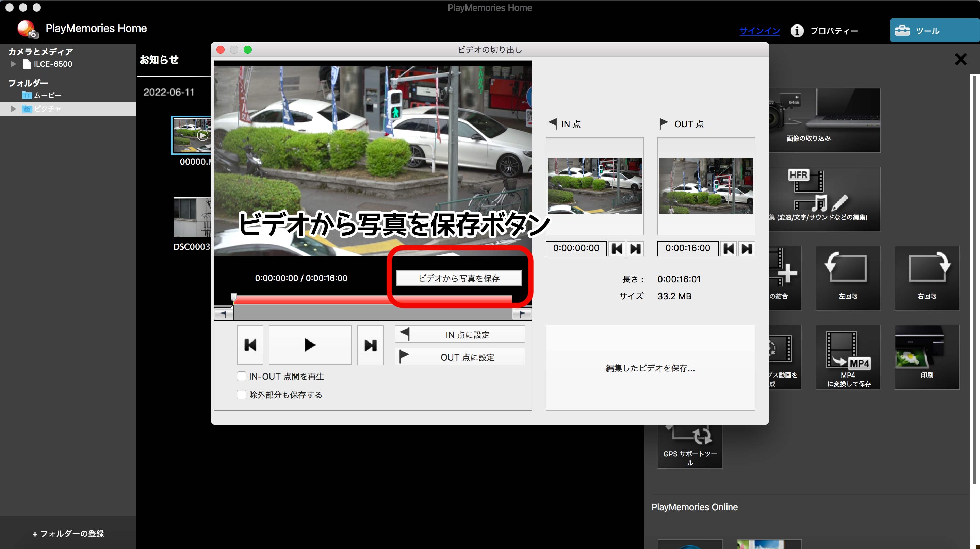Step the IN point forward one frame

click(x=635, y=249)
